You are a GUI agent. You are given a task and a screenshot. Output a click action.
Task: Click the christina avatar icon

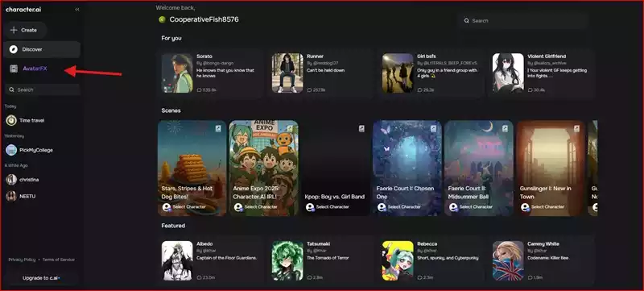point(11,180)
